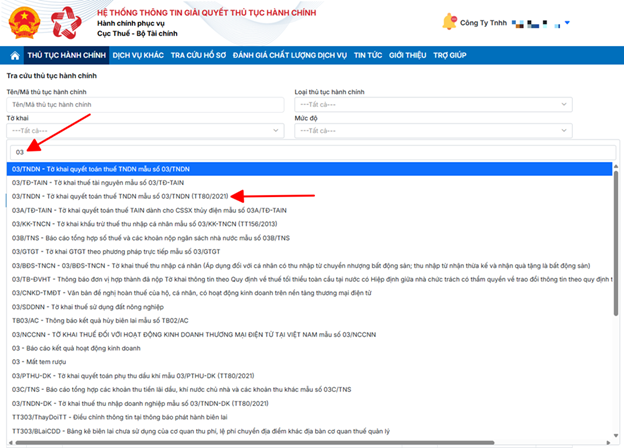The height and width of the screenshot is (448, 624).
Task: Click the notification bell icon
Action: coord(445,20)
